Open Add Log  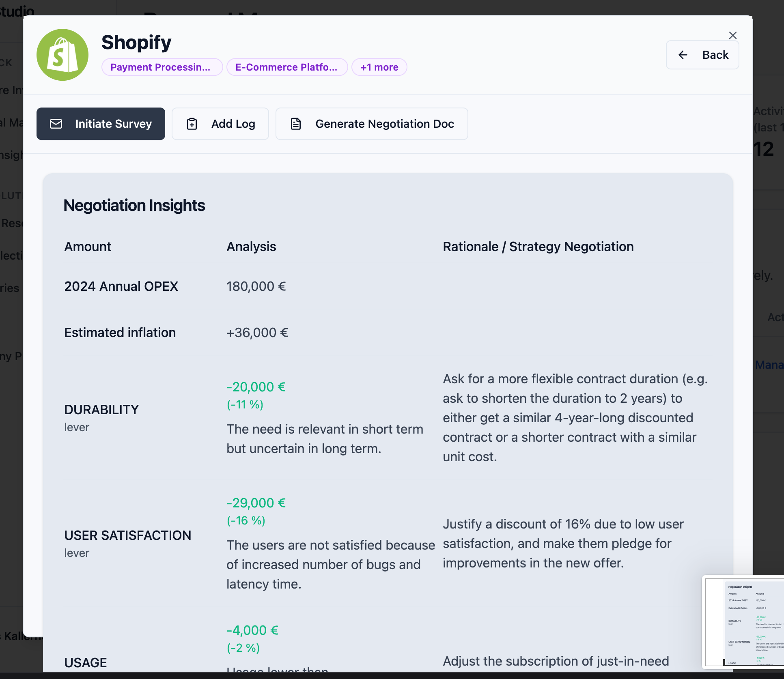pos(220,124)
